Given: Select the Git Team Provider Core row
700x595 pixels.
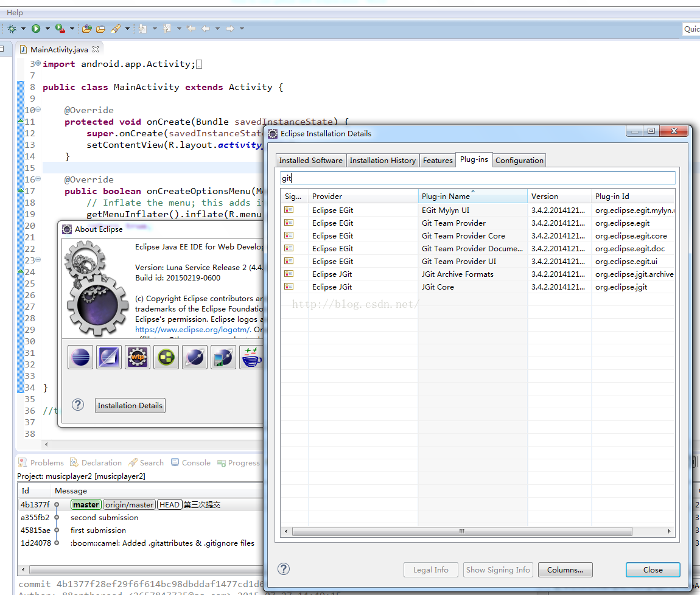Looking at the screenshot, I should coord(478,235).
